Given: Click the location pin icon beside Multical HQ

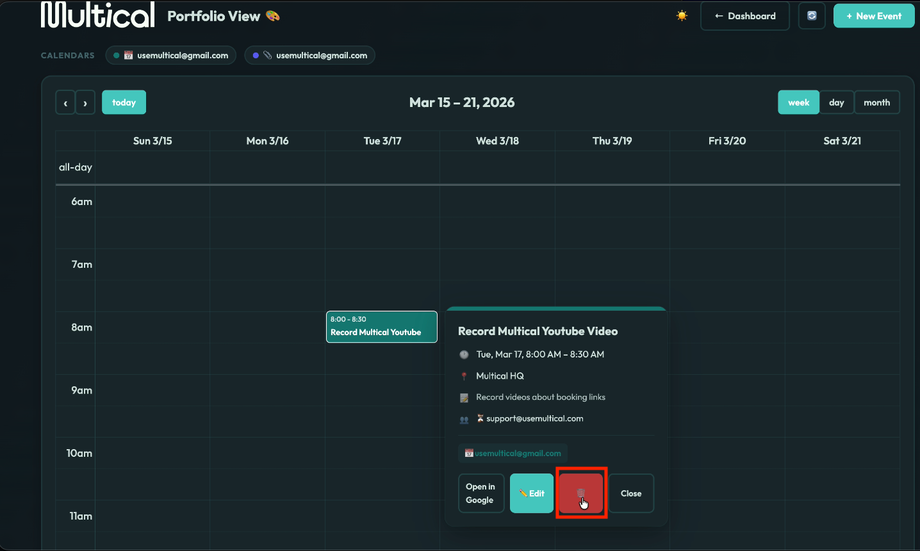Looking at the screenshot, I should [464, 376].
